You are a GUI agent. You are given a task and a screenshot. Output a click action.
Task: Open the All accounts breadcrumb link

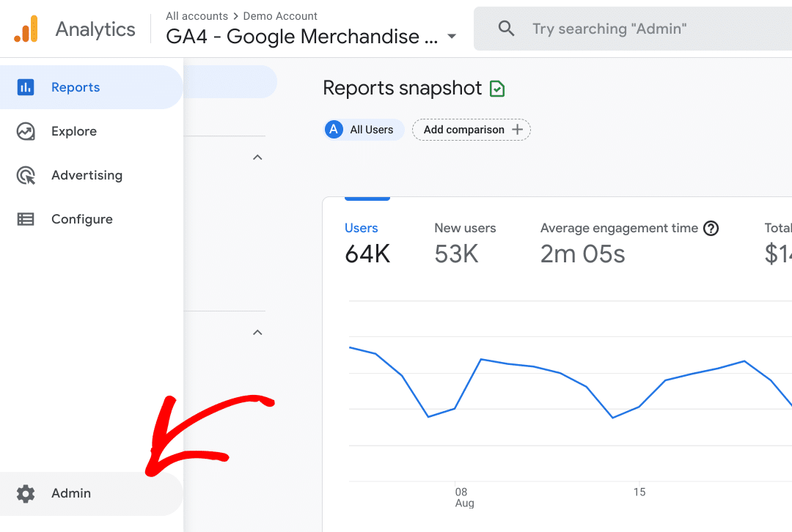click(x=197, y=15)
